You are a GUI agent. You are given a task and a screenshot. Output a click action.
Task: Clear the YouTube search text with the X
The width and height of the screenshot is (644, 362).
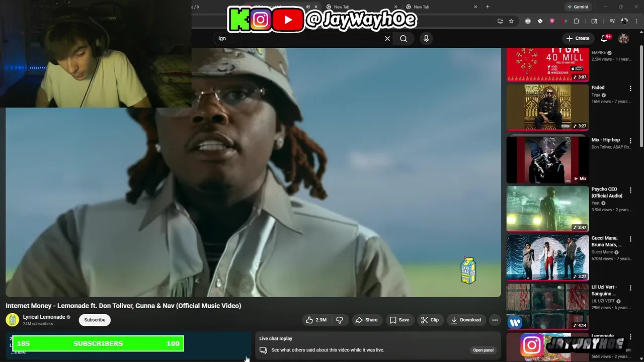coord(387,38)
